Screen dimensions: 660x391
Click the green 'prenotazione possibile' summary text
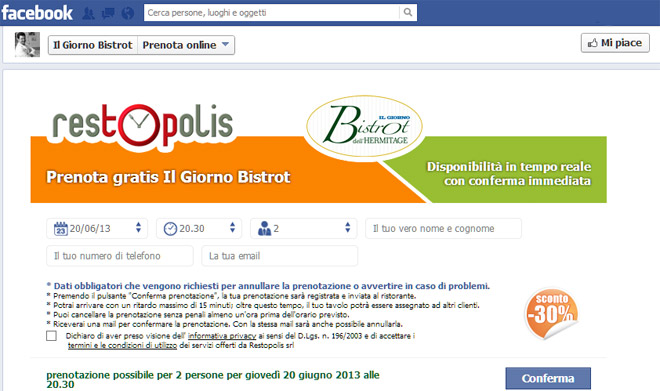tap(213, 379)
